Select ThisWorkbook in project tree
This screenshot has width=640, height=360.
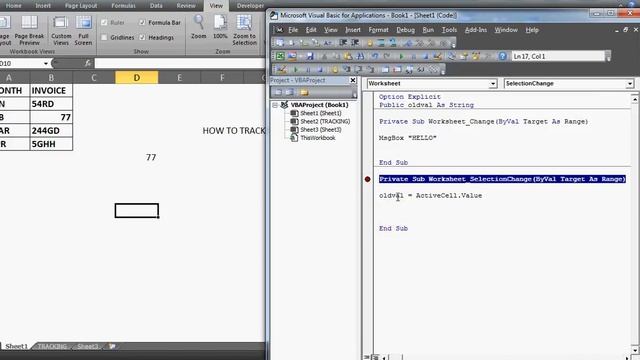pyautogui.click(x=318, y=138)
